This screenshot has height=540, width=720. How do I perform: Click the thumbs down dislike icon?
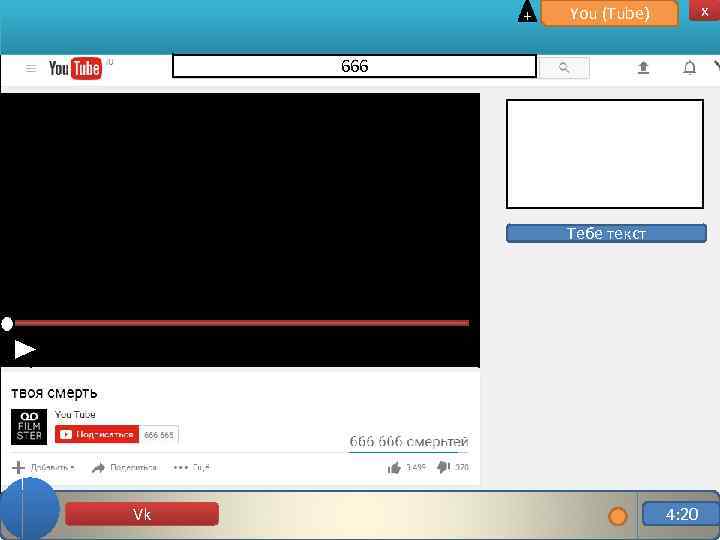[443, 467]
